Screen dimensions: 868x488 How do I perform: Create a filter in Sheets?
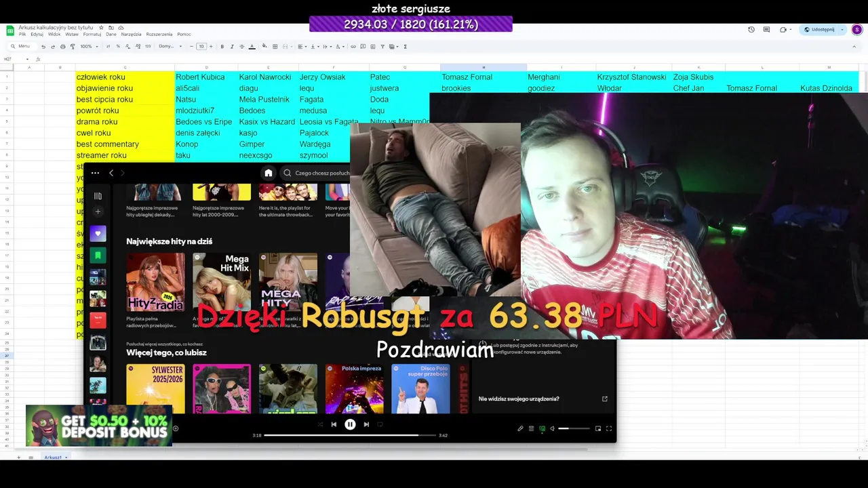pos(382,47)
